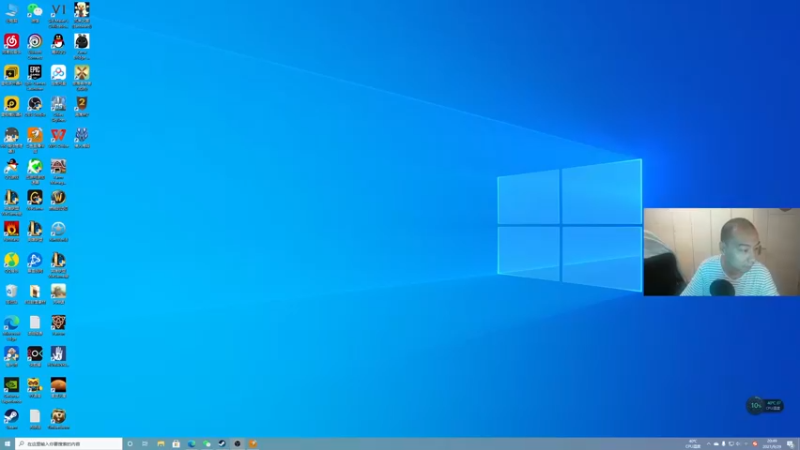Launch the NetEase Cloud Music red icon
The image size is (800, 450).
[x=11, y=44]
